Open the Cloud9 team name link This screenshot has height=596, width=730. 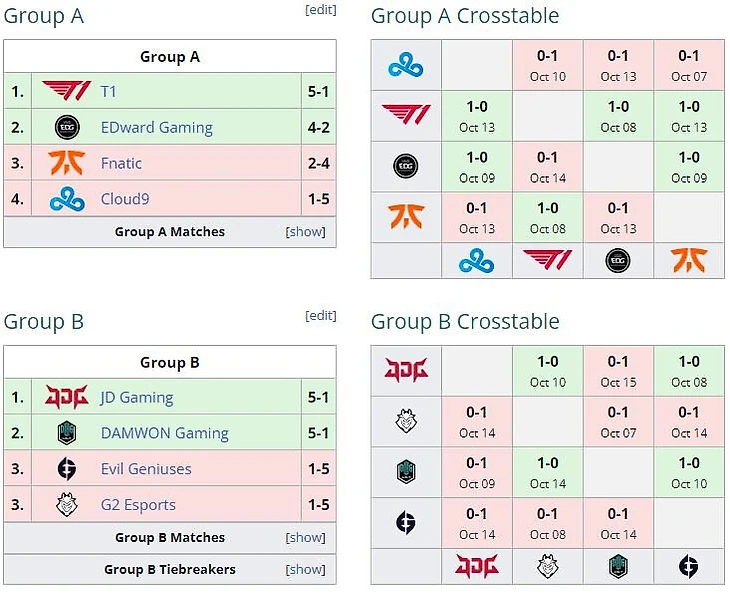[125, 199]
